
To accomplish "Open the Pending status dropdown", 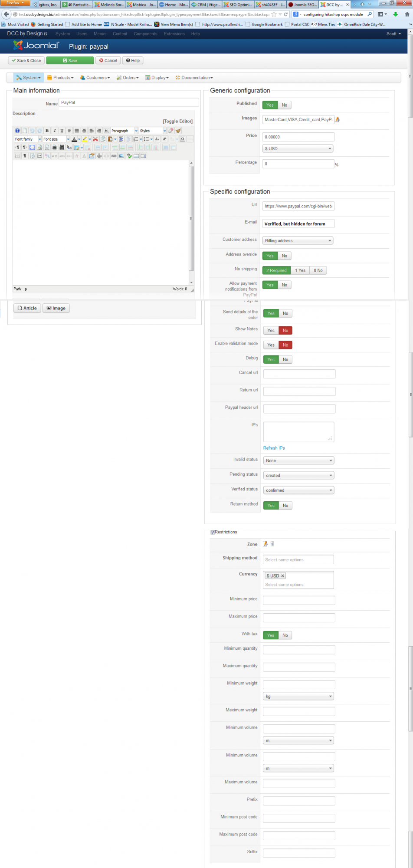I will click(298, 475).
